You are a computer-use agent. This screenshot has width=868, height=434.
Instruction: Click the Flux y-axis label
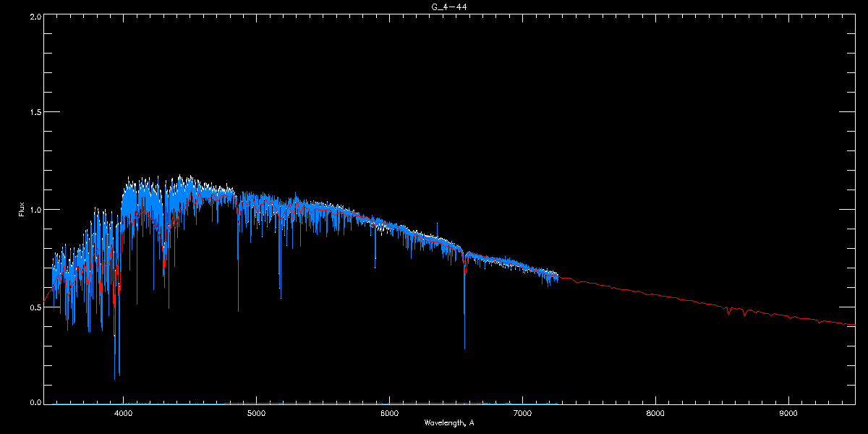pos(21,210)
